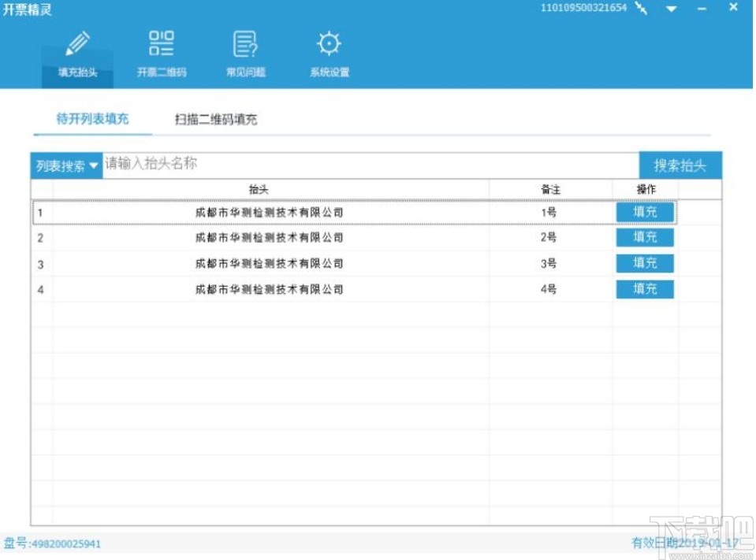
Task: Click row number 3 cell
Action: click(40, 265)
